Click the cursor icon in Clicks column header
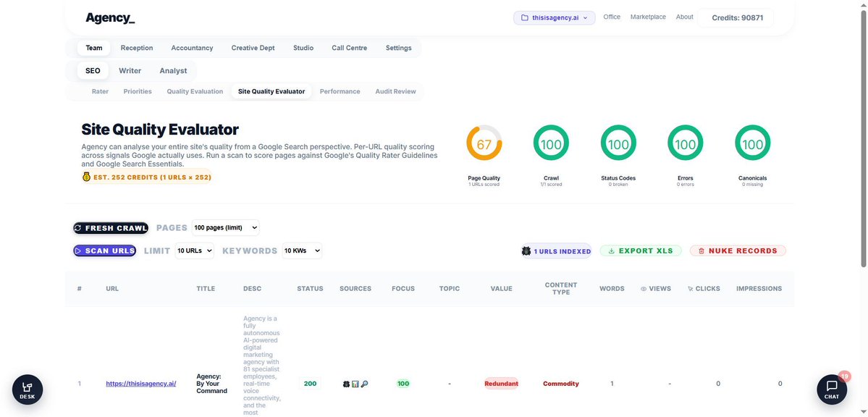 point(691,289)
